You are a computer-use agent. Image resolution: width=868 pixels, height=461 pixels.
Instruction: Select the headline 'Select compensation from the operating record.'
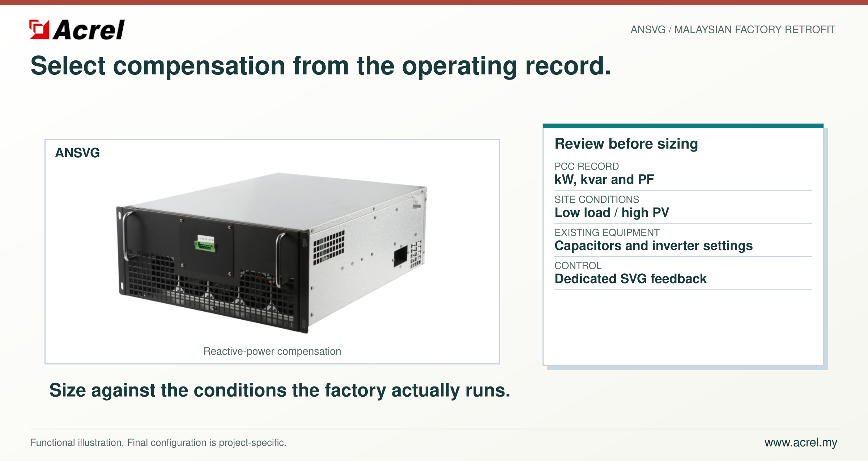coord(321,66)
